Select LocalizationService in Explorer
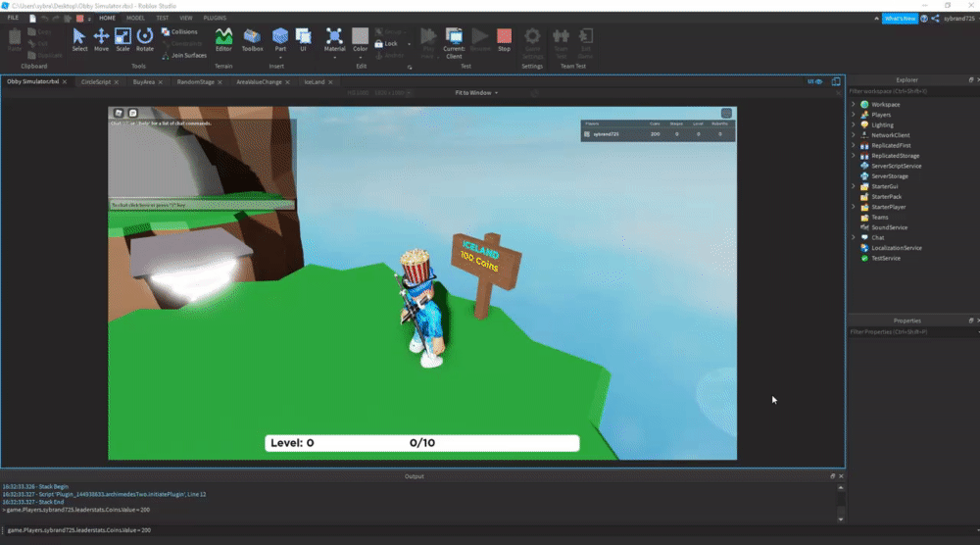This screenshot has width=980, height=545. pyautogui.click(x=897, y=248)
